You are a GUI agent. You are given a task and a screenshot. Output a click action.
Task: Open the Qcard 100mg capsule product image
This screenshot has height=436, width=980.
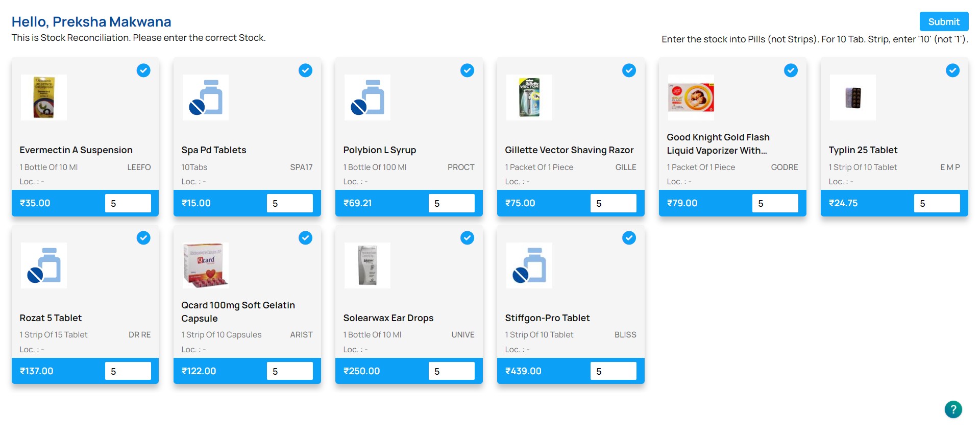(x=206, y=265)
